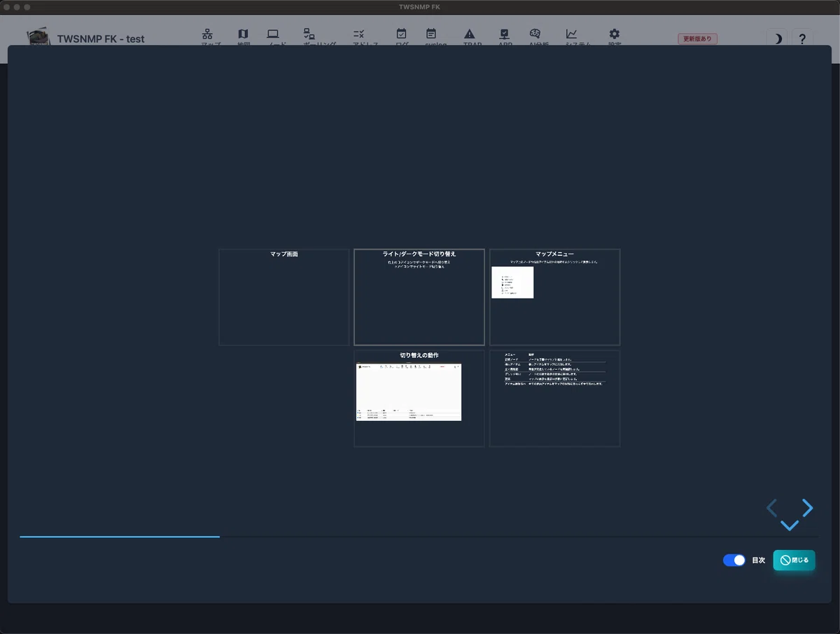840x634 pixels.
Task: Close the help viewer with 閉じる
Action: [794, 560]
